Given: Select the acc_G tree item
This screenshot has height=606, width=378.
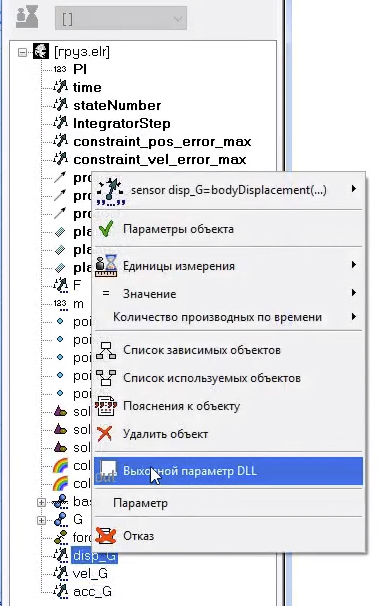Looking at the screenshot, I should (x=92, y=591).
